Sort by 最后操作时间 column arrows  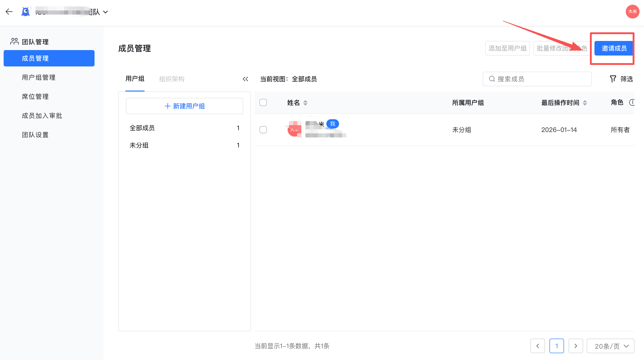[x=585, y=103]
